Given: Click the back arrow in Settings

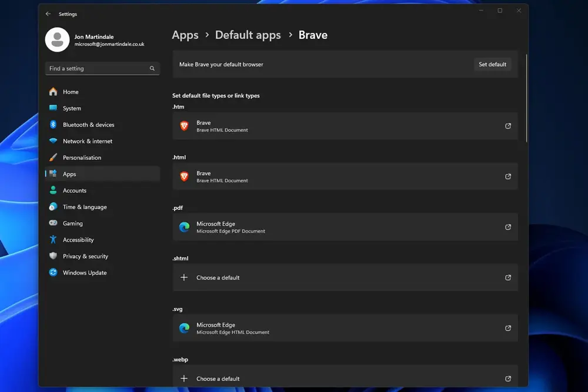Looking at the screenshot, I should [x=48, y=14].
